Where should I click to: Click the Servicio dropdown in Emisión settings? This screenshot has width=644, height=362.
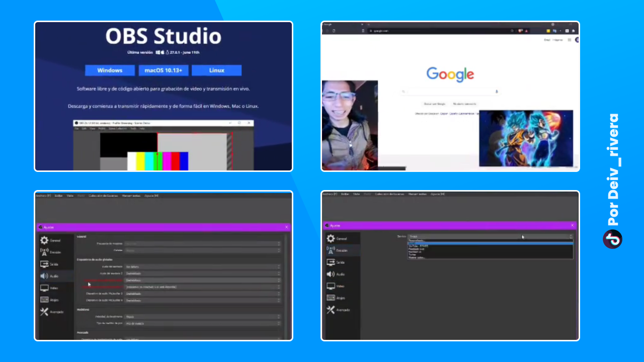coord(490,236)
